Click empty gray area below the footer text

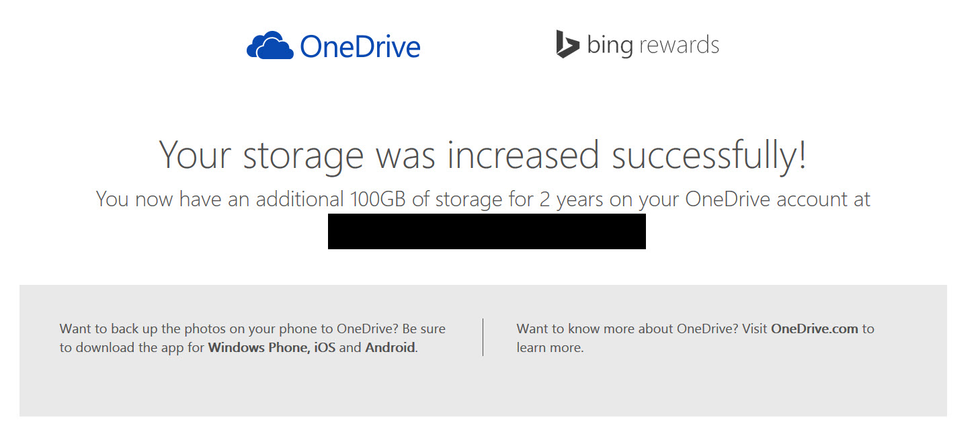(x=483, y=390)
